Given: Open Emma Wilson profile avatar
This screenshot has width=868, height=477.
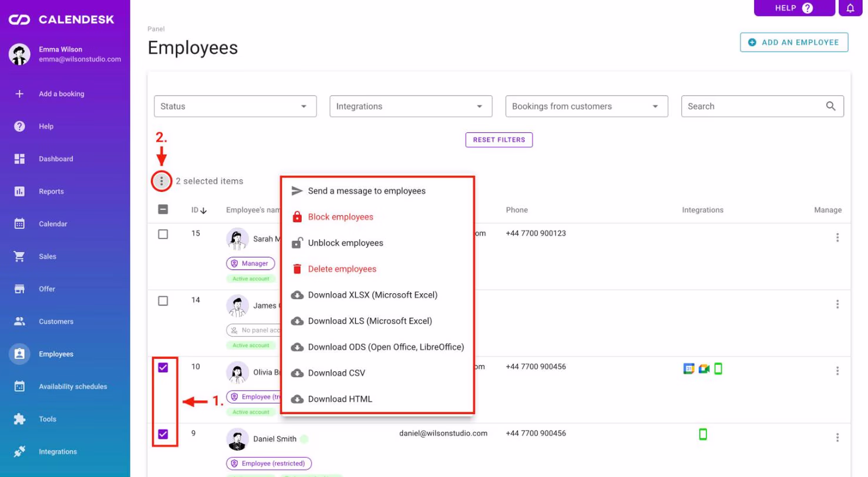Looking at the screenshot, I should (x=19, y=54).
